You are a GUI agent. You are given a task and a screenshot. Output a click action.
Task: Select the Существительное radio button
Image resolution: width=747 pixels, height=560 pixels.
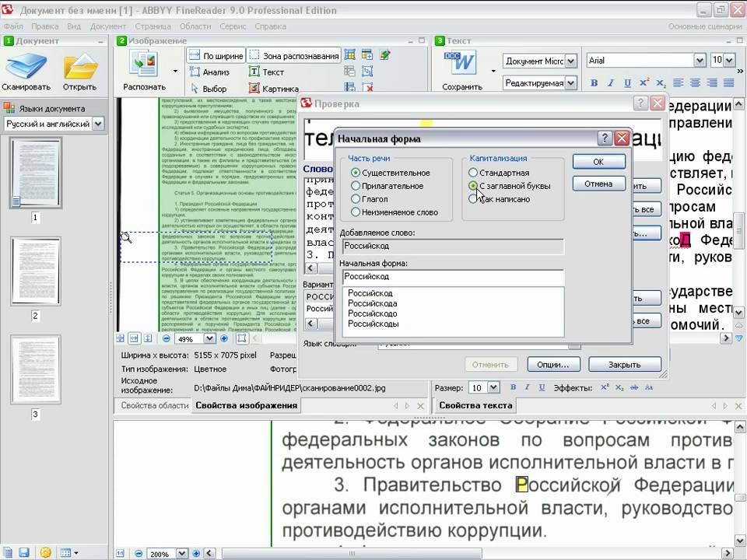click(x=356, y=173)
